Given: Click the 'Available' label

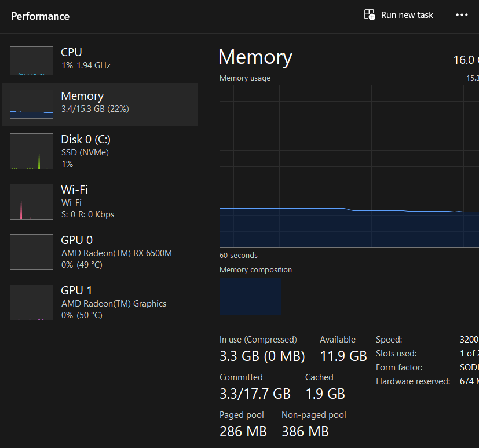Looking at the screenshot, I should click(338, 340).
